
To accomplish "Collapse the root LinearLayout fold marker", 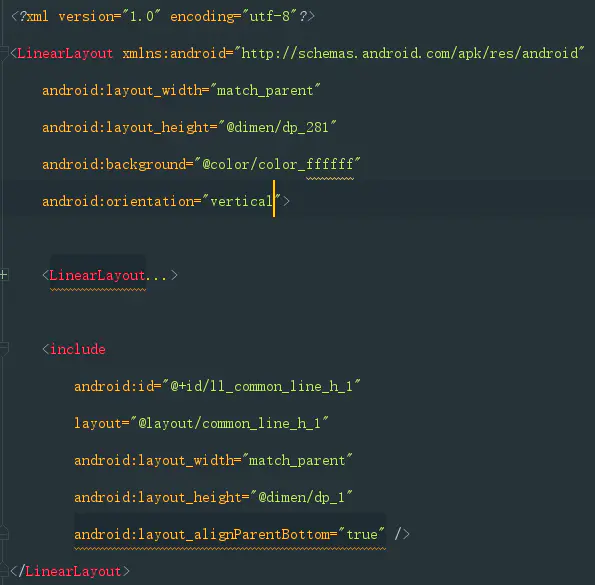I will click(3, 53).
